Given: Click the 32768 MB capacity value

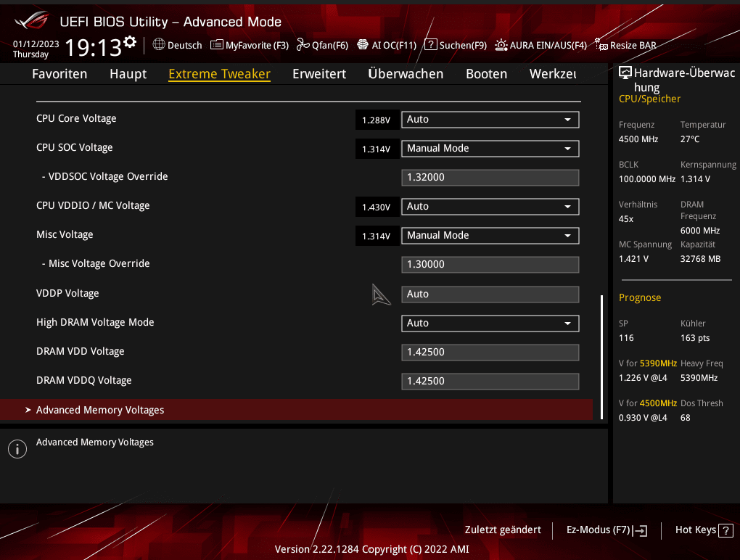Looking at the screenshot, I should point(700,259).
